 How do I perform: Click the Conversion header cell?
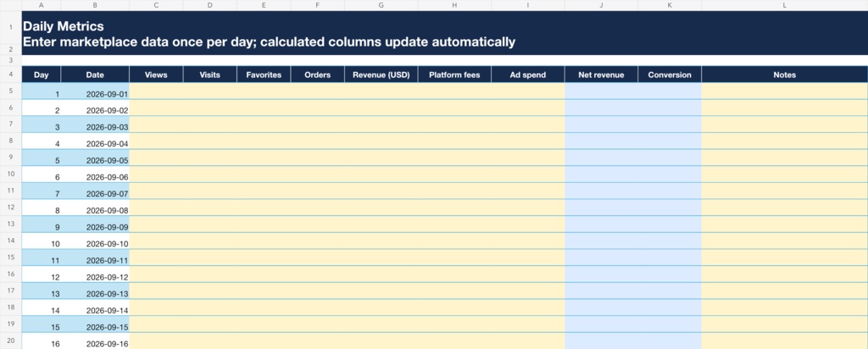(x=670, y=75)
